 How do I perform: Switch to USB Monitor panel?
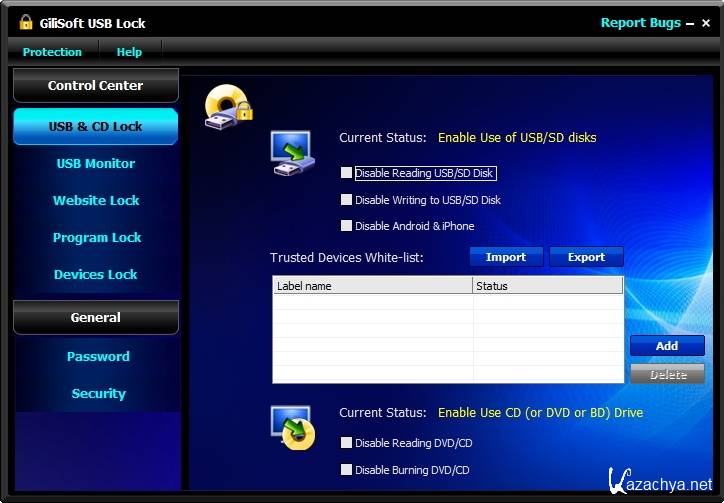coord(95,164)
